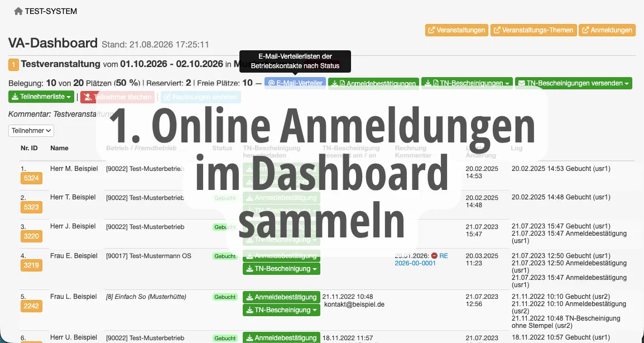This screenshot has width=644, height=343.
Task: Click the home icon beside TEST-SYSTEM
Action: tap(18, 12)
